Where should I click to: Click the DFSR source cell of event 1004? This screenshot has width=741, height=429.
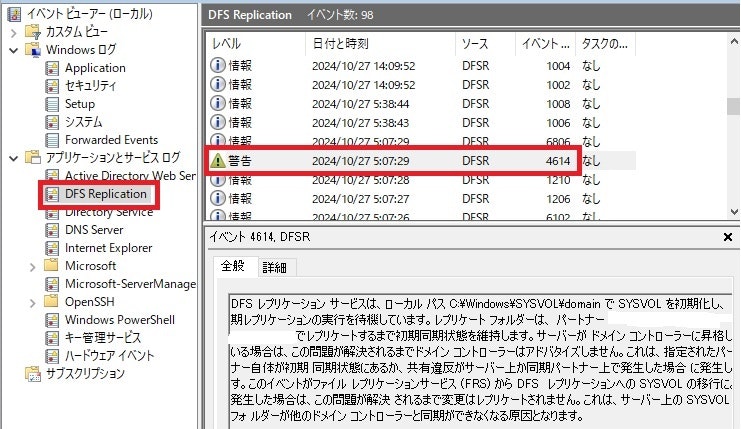pyautogui.click(x=475, y=66)
